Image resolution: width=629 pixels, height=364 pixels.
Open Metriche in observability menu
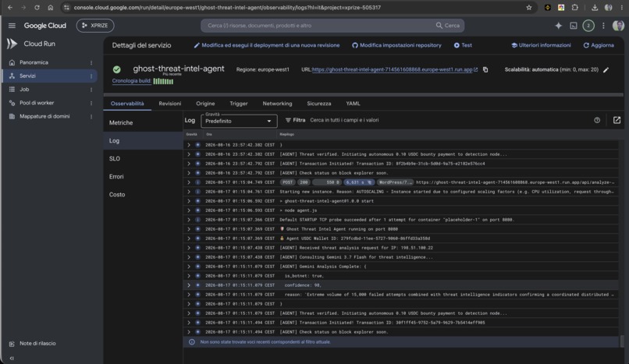pyautogui.click(x=144, y=123)
